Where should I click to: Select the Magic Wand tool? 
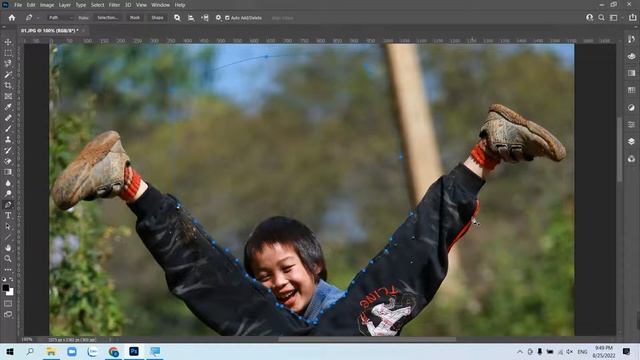click(8, 75)
